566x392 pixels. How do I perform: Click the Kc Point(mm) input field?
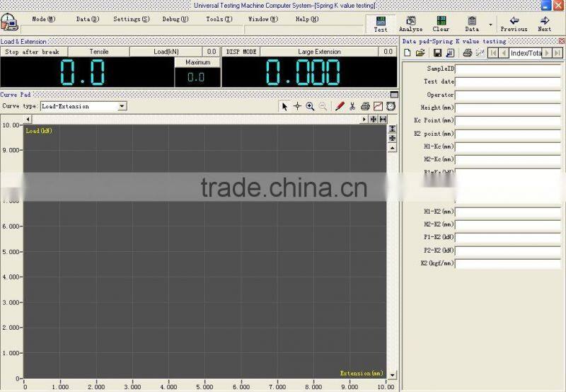508,121
